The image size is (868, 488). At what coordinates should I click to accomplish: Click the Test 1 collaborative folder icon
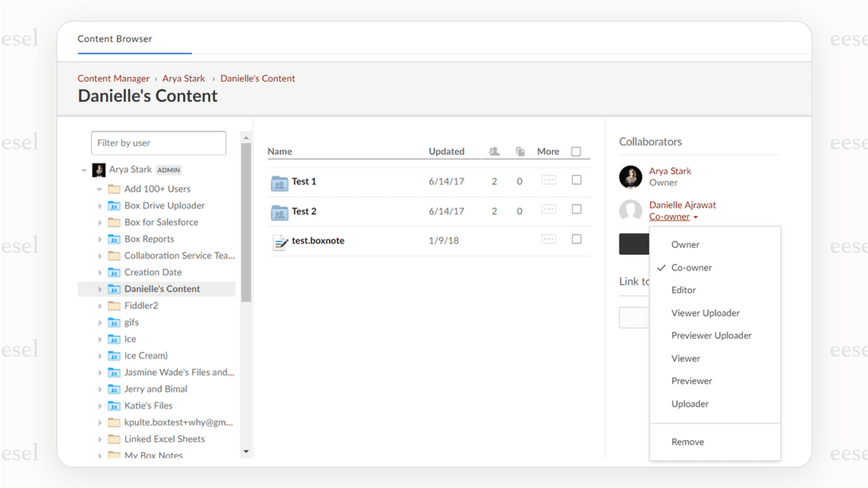[279, 182]
